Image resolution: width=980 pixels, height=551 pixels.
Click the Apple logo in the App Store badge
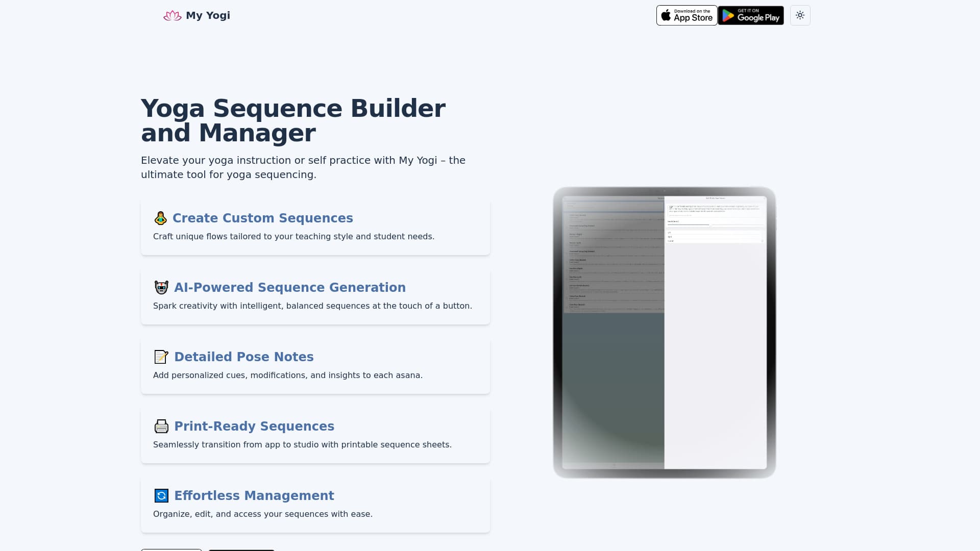click(666, 15)
